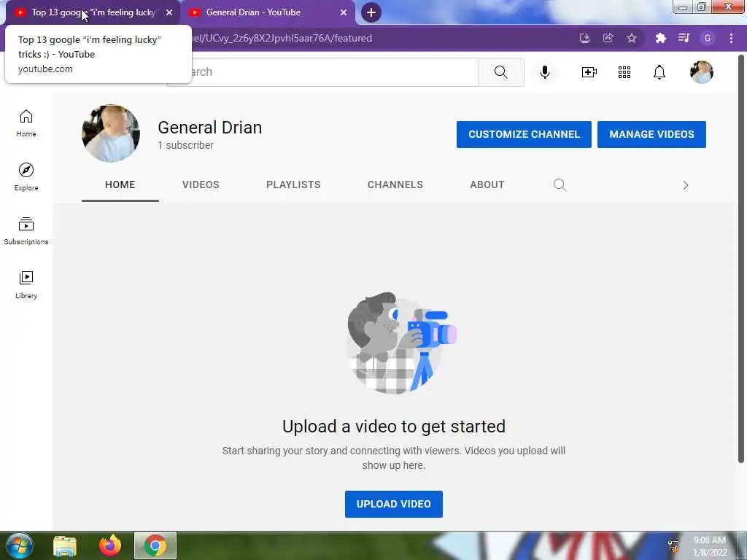The height and width of the screenshot is (560, 747).
Task: Open File Explorer from the taskbar
Action: tap(65, 545)
